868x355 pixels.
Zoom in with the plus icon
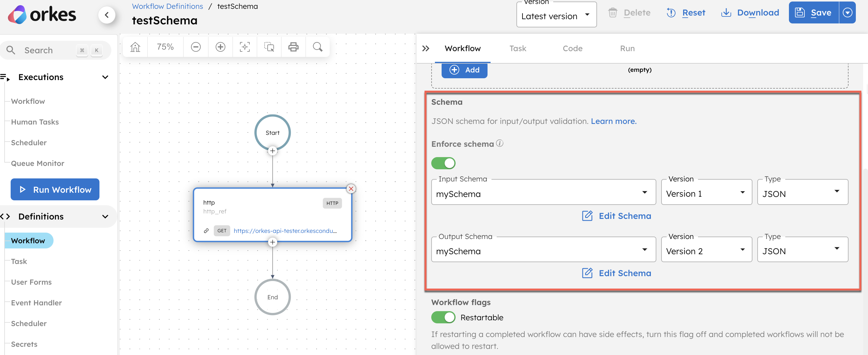click(x=220, y=47)
